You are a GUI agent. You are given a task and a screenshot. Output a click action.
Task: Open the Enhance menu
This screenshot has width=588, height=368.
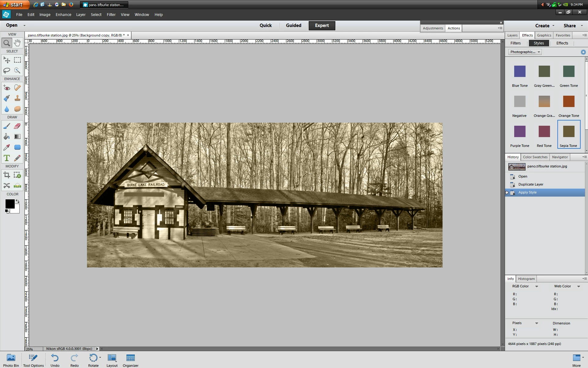[x=63, y=14]
